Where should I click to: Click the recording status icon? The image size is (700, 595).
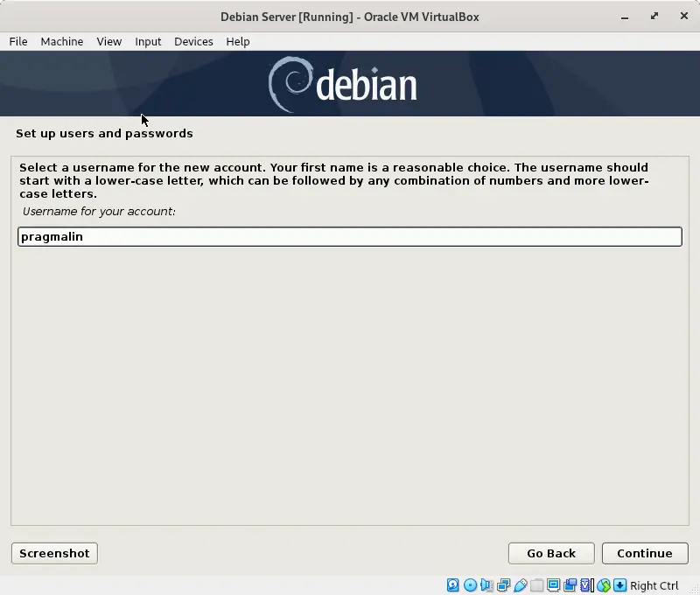point(570,584)
